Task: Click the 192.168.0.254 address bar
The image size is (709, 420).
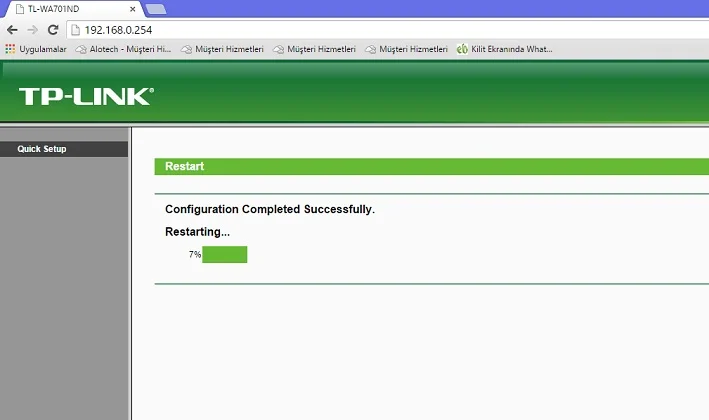Action: coord(300,29)
